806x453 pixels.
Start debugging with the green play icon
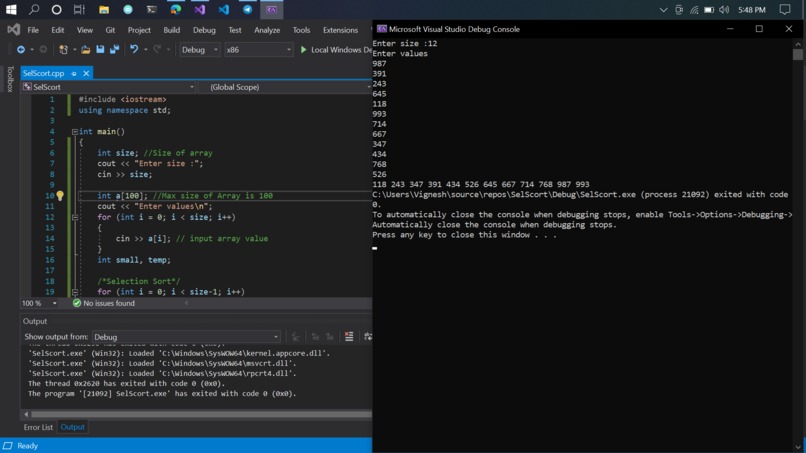coord(303,49)
